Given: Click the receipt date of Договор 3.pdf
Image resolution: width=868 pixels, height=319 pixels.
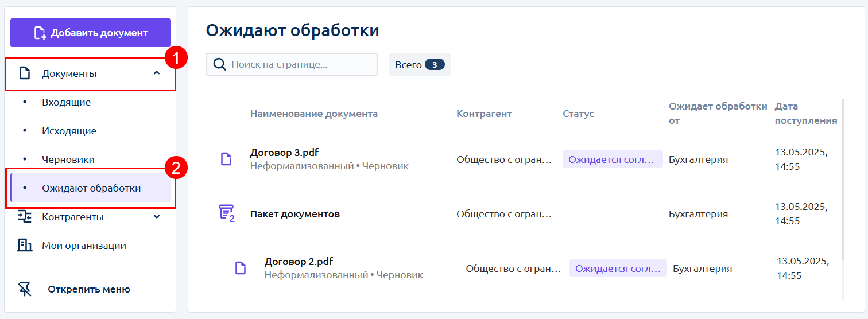Looking at the screenshot, I should click(x=801, y=159).
